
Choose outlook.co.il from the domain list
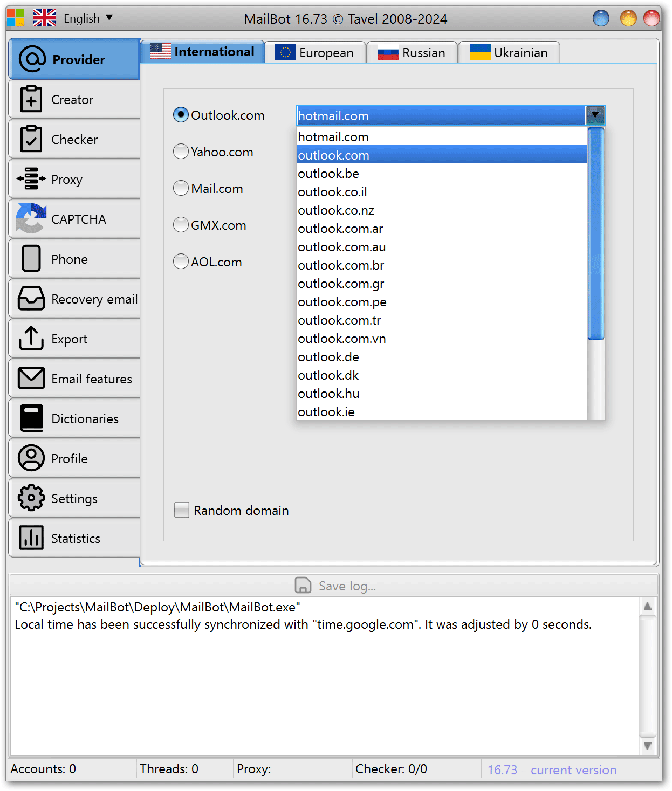click(x=441, y=191)
